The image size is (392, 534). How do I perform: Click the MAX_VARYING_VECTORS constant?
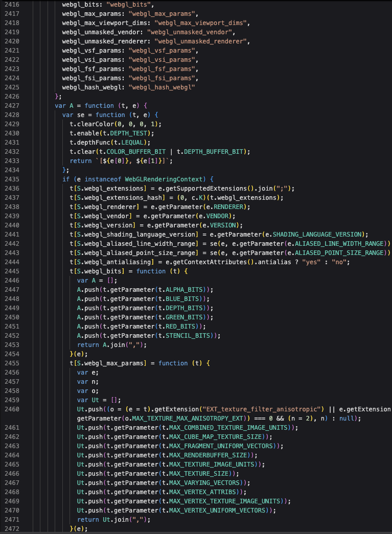(x=204, y=482)
